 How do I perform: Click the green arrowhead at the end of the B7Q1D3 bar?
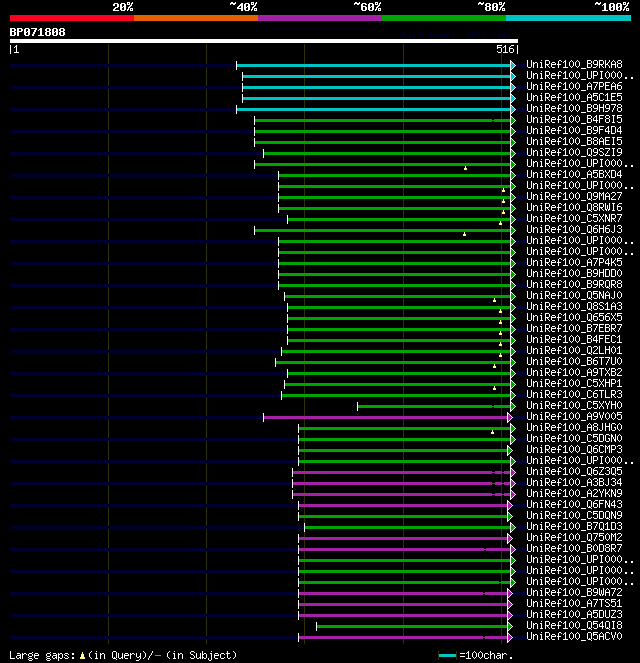(513, 527)
